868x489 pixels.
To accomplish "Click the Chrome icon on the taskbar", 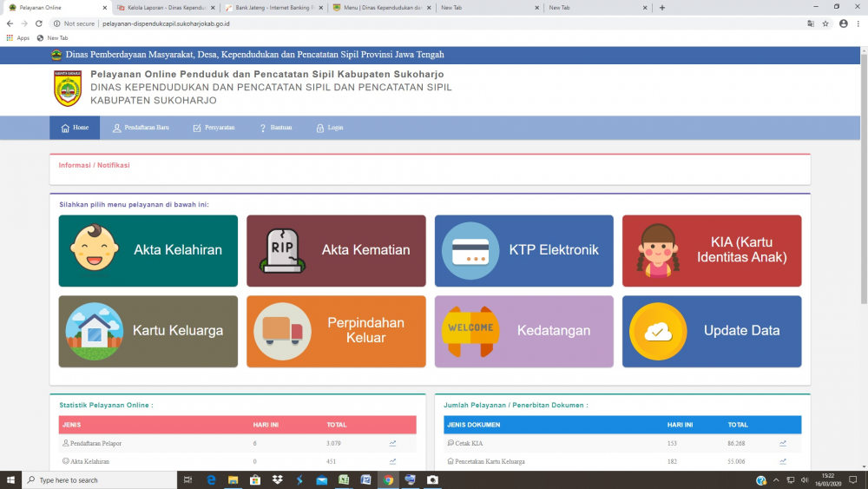I will [388, 479].
